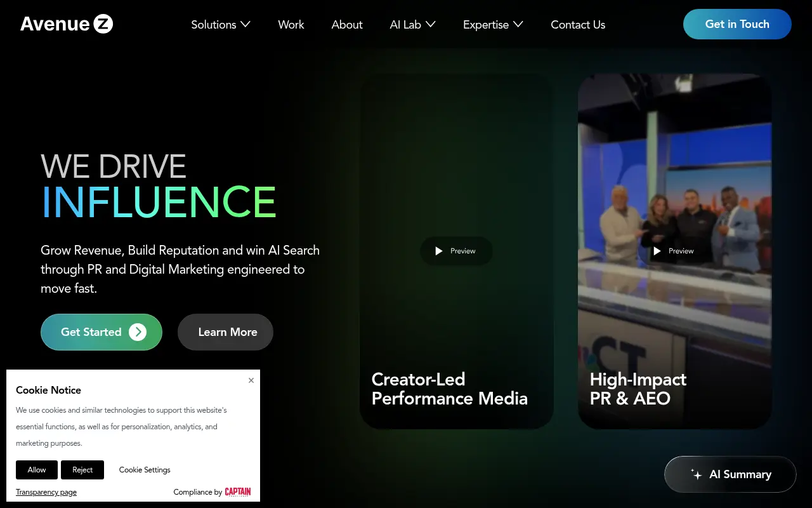Screen dimensions: 812x508
Task: Click the sparkle icon beside AI Summary
Action: [x=696, y=474]
